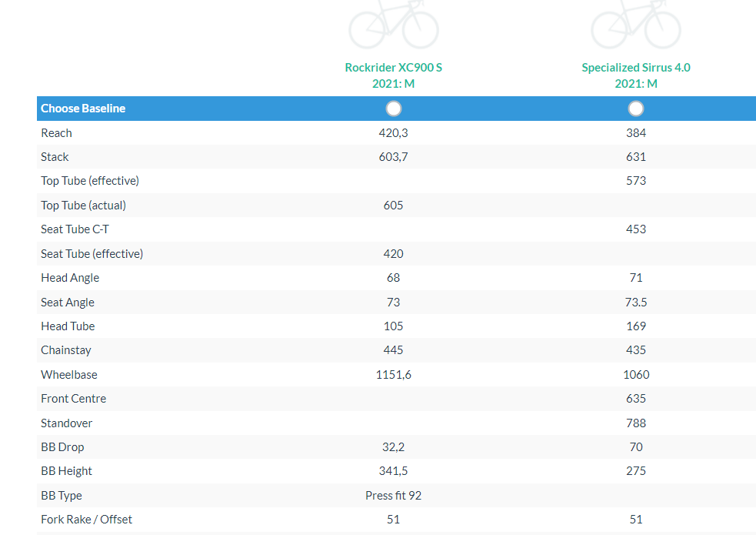
Task: Click the Fork Rake / Offset row label
Action: click(x=86, y=520)
